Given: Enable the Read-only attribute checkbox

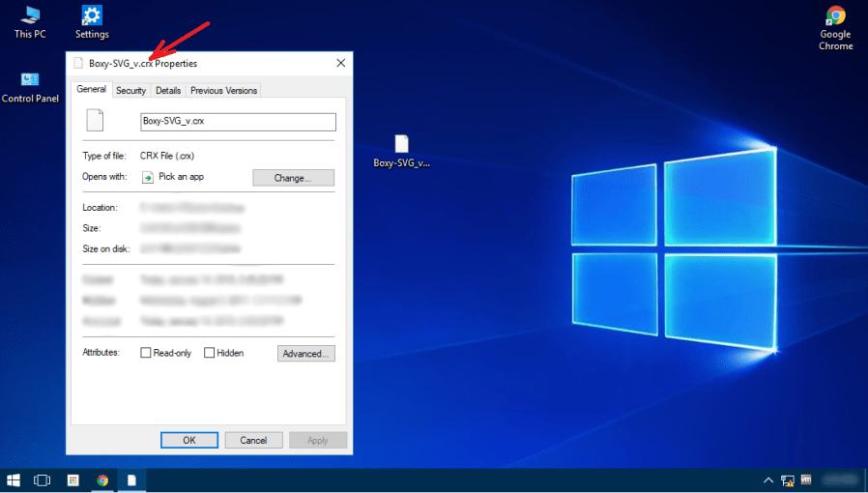Looking at the screenshot, I should [146, 353].
